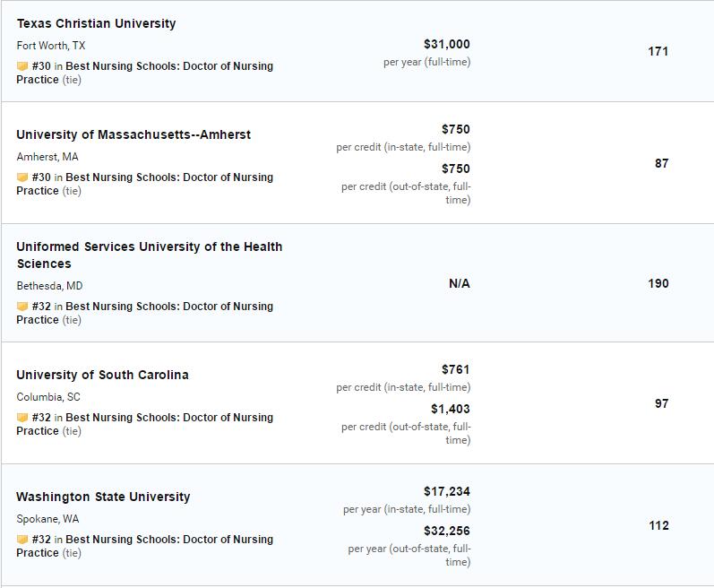
Task: Click the badge icon beside Texas Christian University ranking
Action: coord(22,66)
